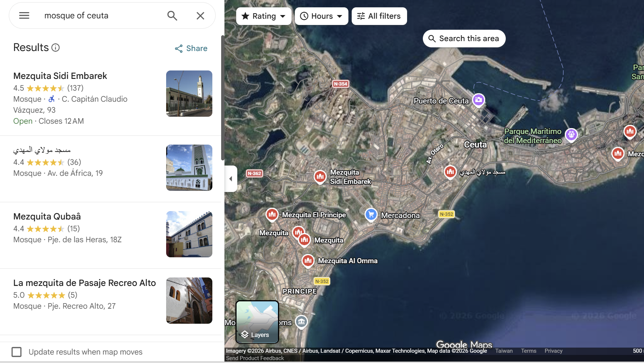Click Send Product Feedback link
Screen dimensions: 644x363
tap(255, 358)
